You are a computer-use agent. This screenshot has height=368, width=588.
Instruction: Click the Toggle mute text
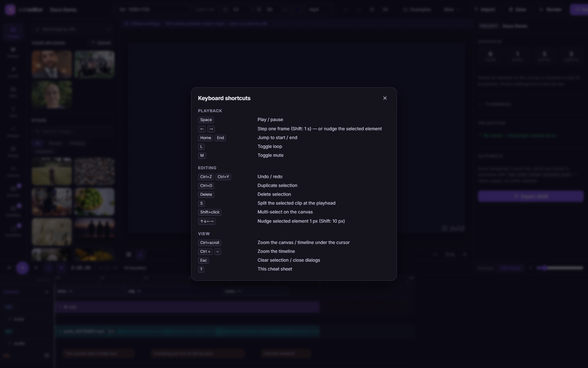270,155
